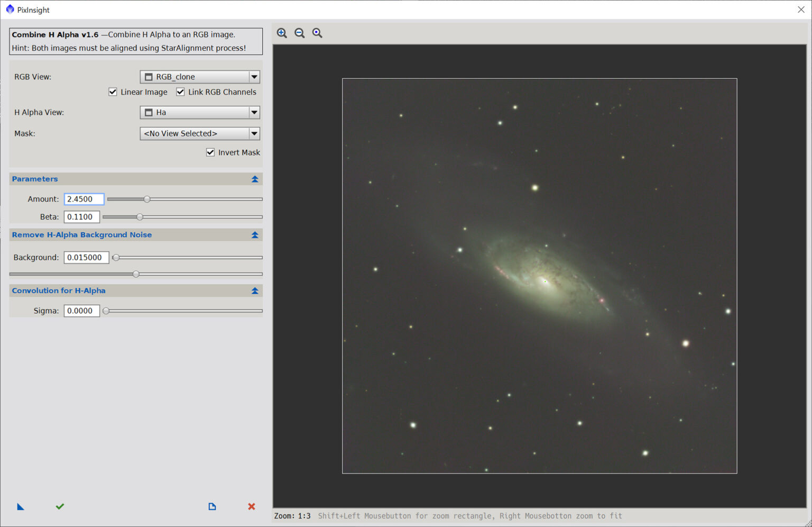812x527 pixels.
Task: Collapse the Remove H-Alpha Background Noise section
Action: point(255,234)
